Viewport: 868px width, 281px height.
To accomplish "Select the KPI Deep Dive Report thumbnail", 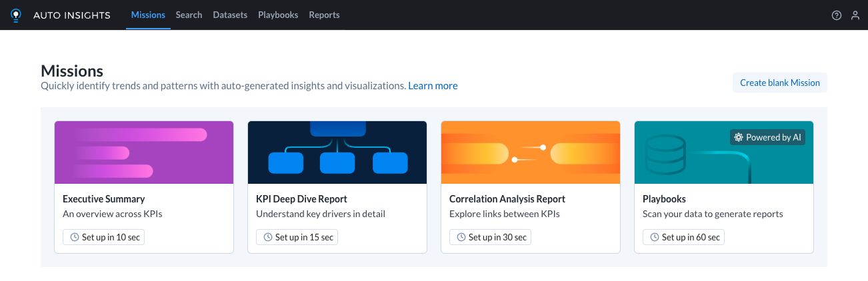I will tap(337, 152).
